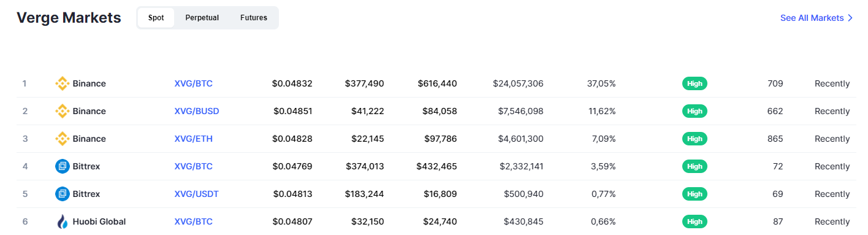
Task: Open the XVG/BUSD pair link
Action: (x=197, y=111)
